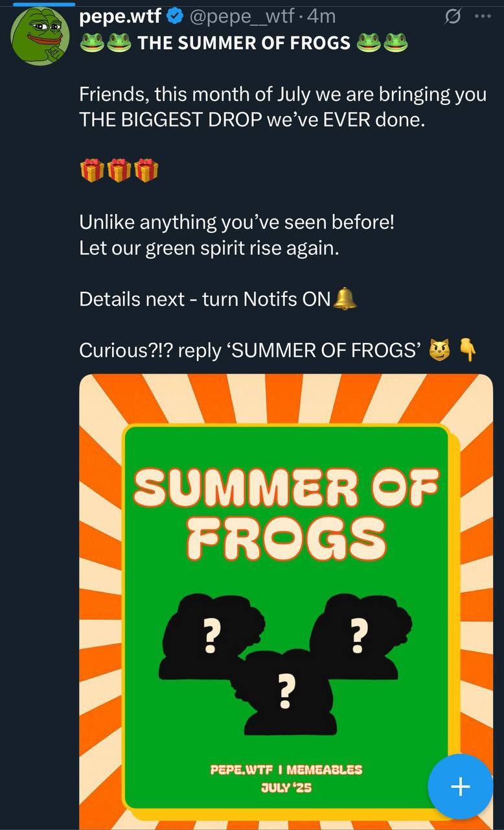Click the 4m post timestamp
Screen dimensions: 504x830
point(323,16)
